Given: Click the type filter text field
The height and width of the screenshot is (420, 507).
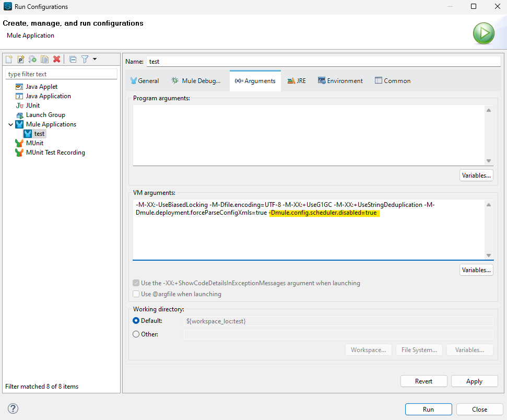Looking at the screenshot, I should pos(61,74).
